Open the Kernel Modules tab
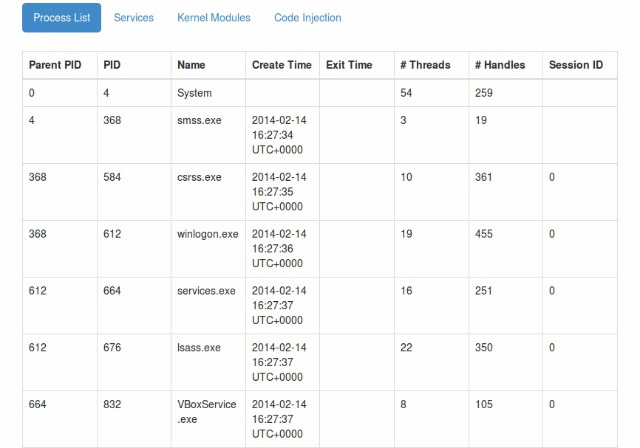The image size is (640, 448). click(x=213, y=18)
